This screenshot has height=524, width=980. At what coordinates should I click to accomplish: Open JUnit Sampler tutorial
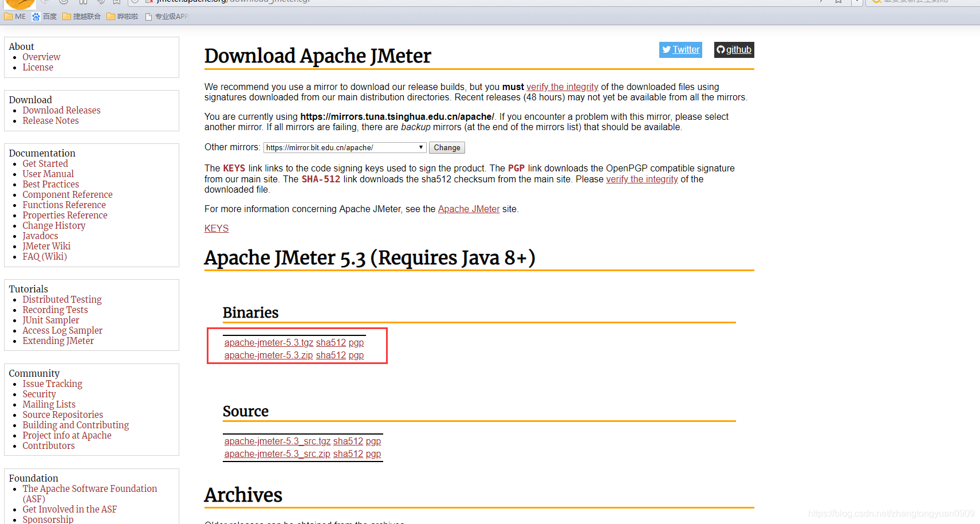pyautogui.click(x=51, y=320)
